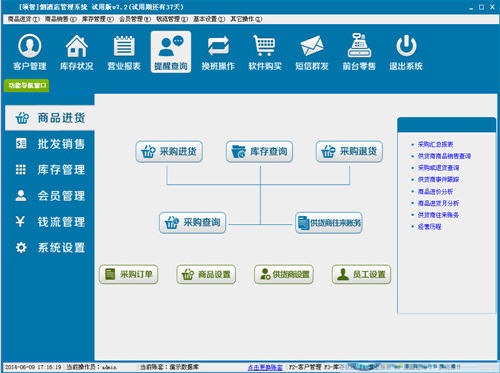Open the 会员管理 menu in menu bar

pyautogui.click(x=135, y=19)
